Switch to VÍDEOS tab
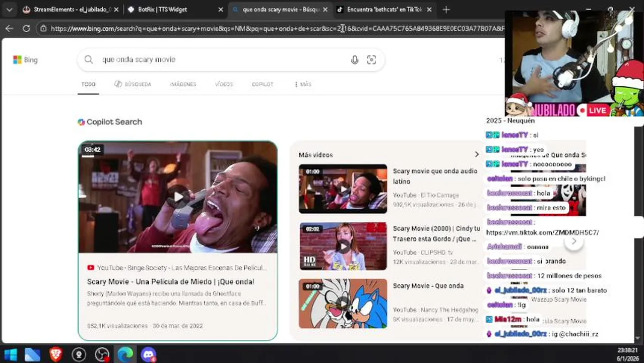Viewport: 644px width, 363px height. [224, 84]
